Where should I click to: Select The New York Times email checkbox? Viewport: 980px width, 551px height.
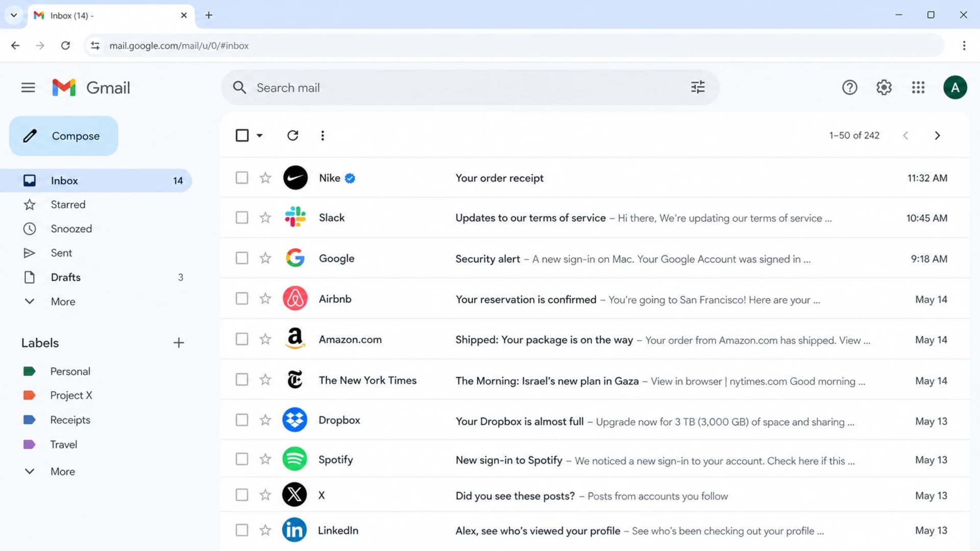click(242, 380)
